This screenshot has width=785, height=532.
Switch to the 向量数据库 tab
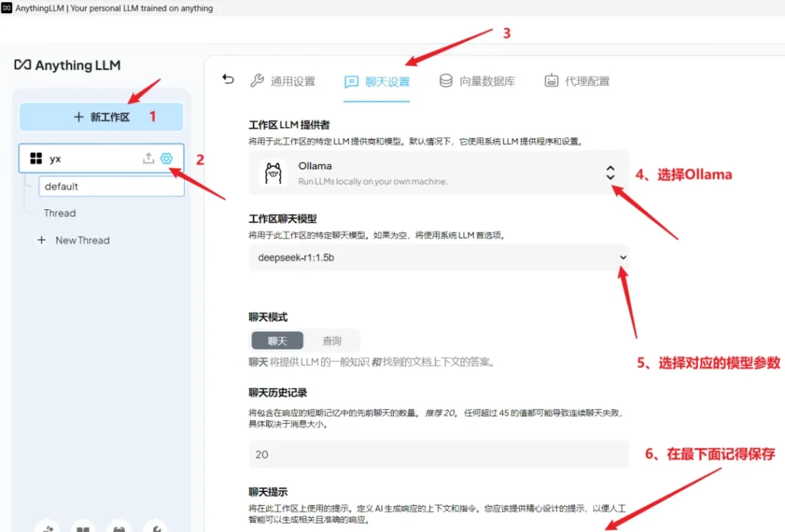click(477, 81)
